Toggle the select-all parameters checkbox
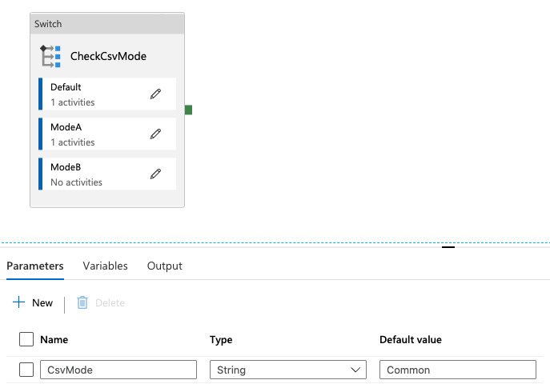The image size is (550, 392). click(26, 339)
